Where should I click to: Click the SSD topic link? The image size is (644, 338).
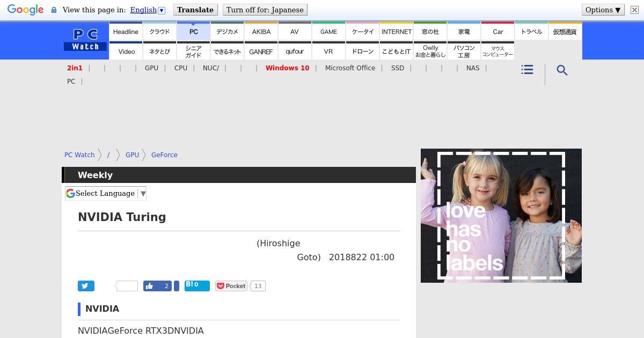[x=398, y=68]
